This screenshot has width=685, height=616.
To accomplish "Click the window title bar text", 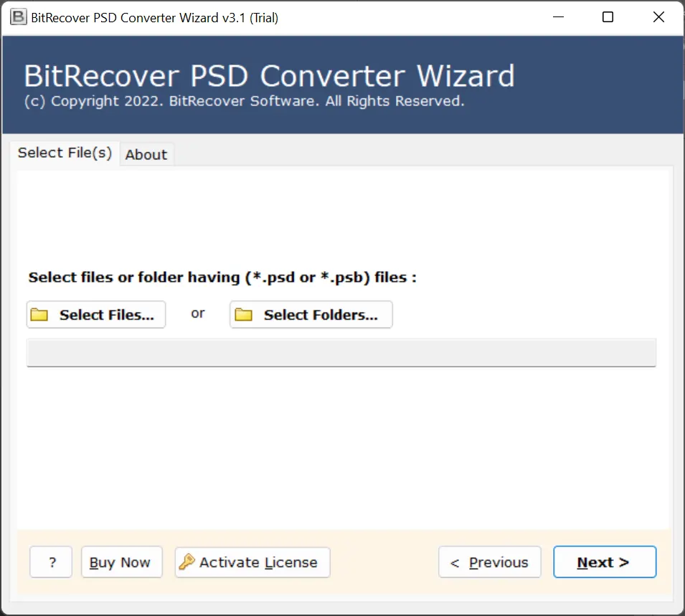I will coord(154,18).
